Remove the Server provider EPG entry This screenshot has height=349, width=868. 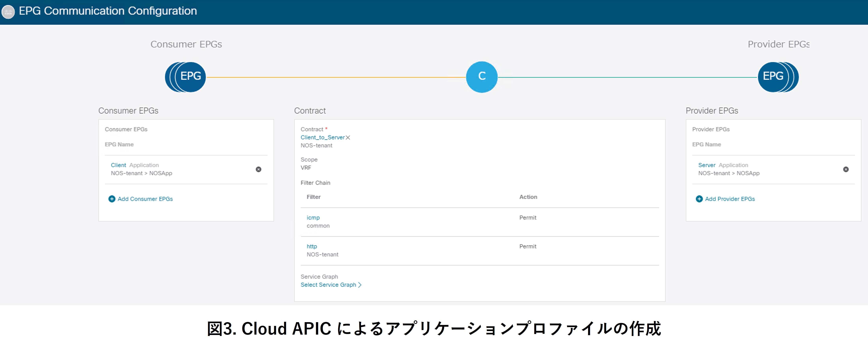(x=846, y=169)
